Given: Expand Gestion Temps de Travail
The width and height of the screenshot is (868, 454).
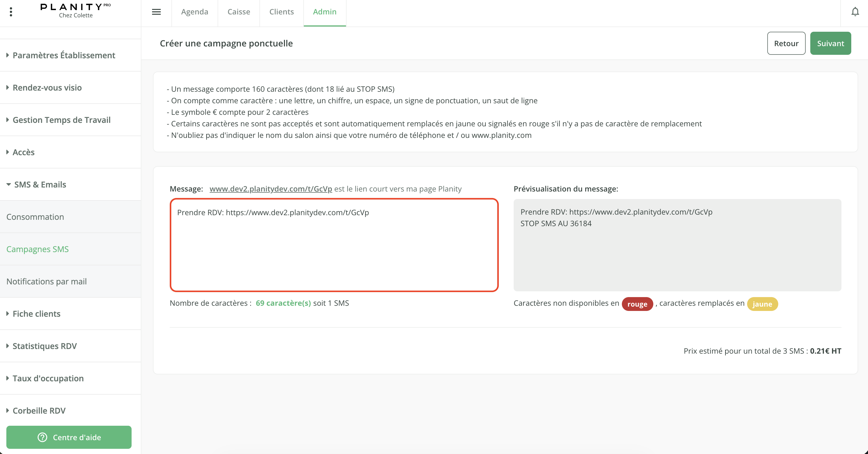Looking at the screenshot, I should click(x=61, y=120).
